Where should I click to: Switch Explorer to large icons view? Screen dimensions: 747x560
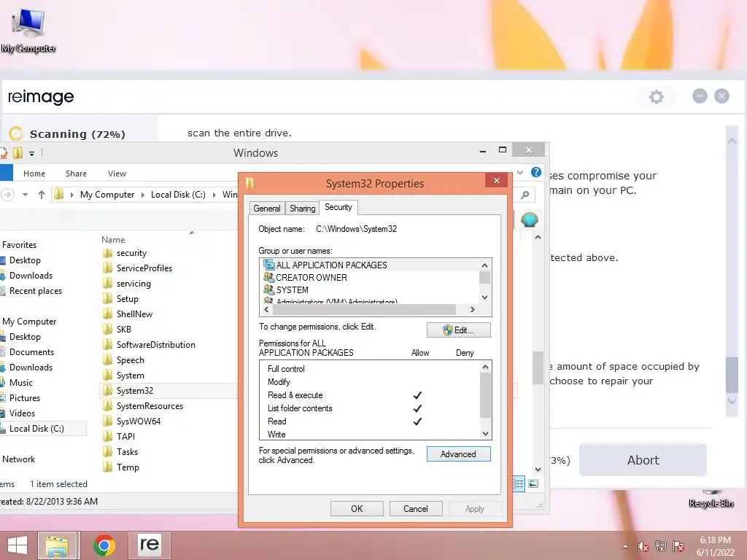pos(533,484)
